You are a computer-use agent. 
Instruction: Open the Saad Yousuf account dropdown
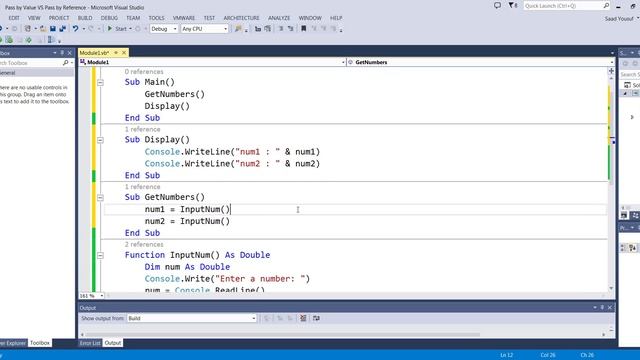(621, 18)
